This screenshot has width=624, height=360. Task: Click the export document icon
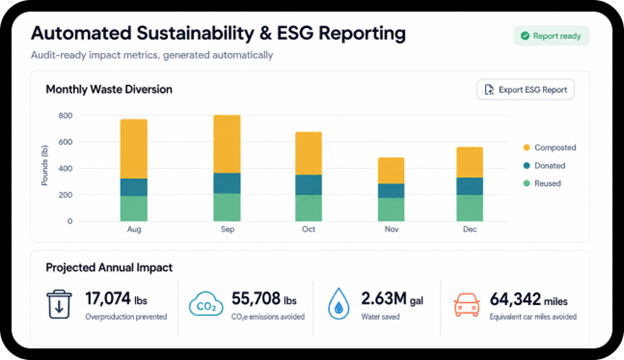coord(489,90)
